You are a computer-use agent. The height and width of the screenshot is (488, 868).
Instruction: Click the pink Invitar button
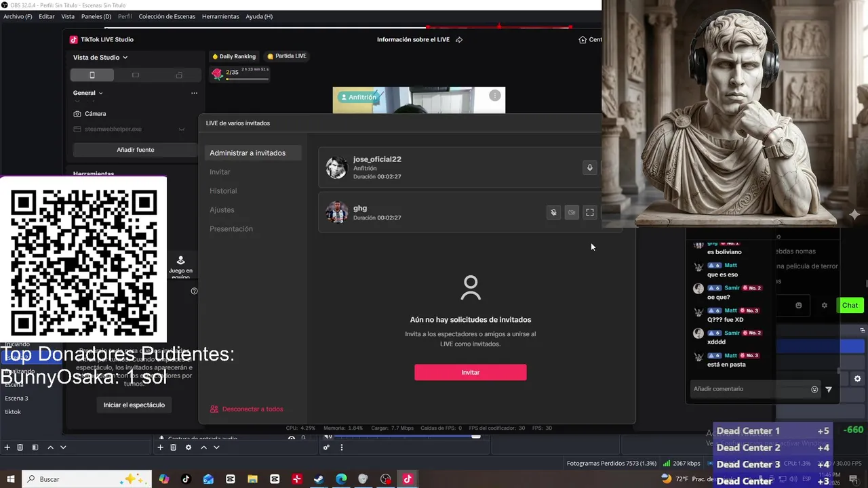coord(471,372)
